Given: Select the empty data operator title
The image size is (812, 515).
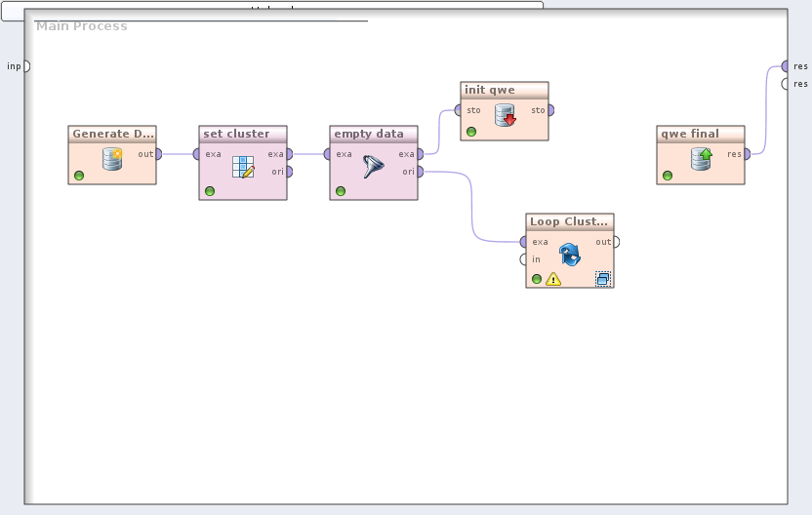Looking at the screenshot, I should tap(369, 134).
